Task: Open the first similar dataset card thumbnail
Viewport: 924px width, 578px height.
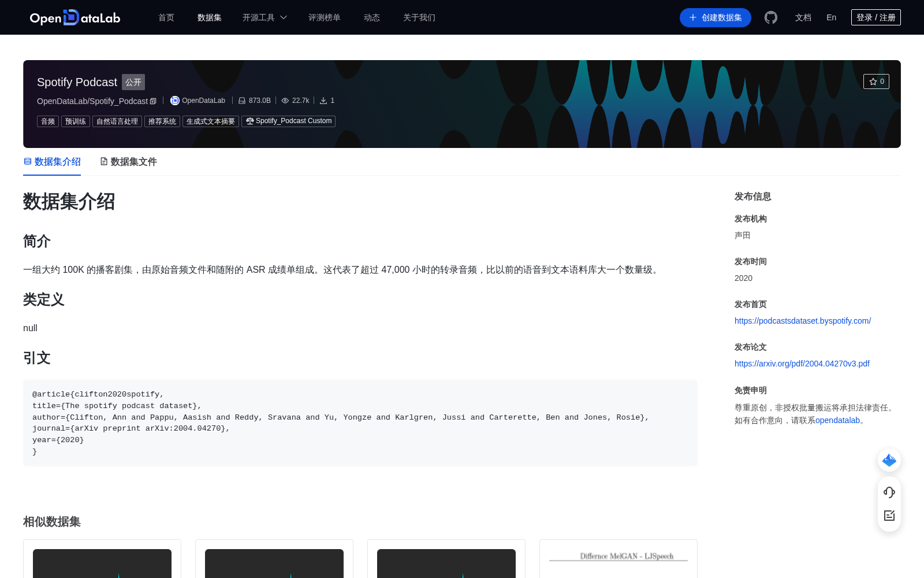Action: point(102,564)
